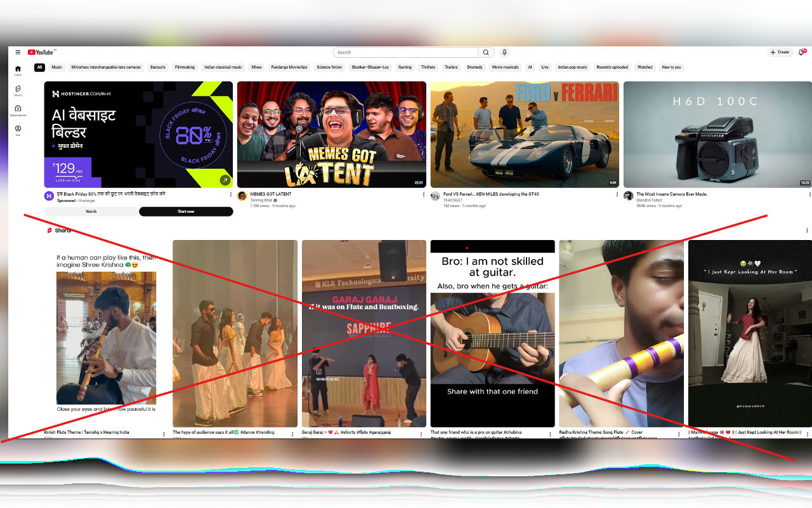Play the Ford v Ferrari thumbnail
Viewport: 812px width, 508px height.
[x=525, y=134]
